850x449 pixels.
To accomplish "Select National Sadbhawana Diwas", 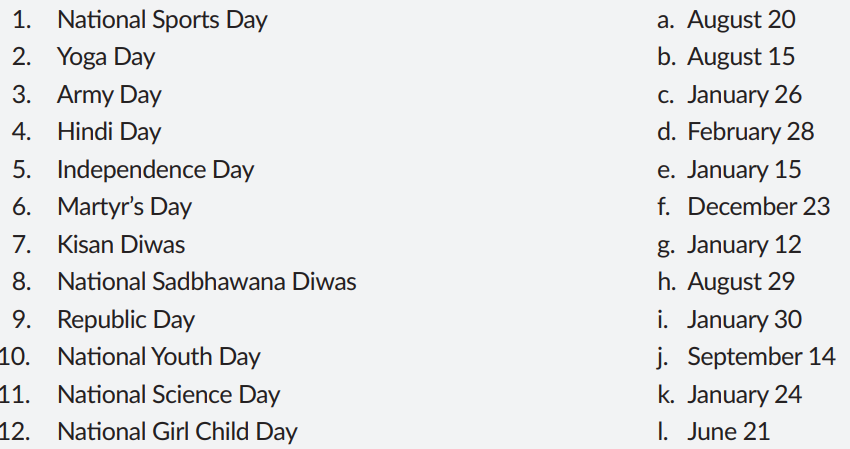I will click(206, 282).
